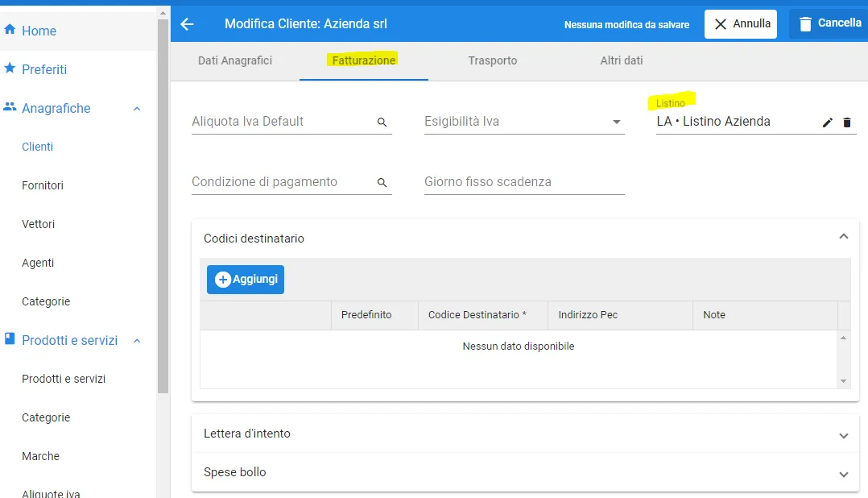
Task: Go to the Altri dati tab
Action: pyautogui.click(x=621, y=60)
